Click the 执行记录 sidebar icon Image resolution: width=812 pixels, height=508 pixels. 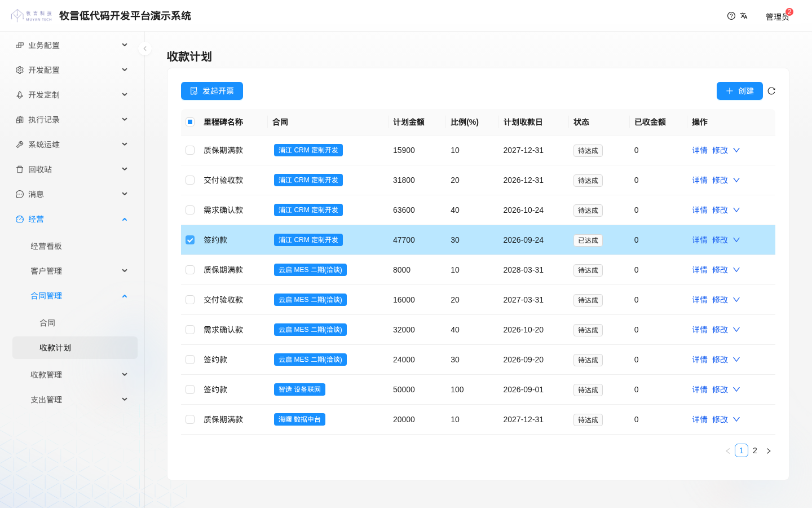tap(20, 120)
